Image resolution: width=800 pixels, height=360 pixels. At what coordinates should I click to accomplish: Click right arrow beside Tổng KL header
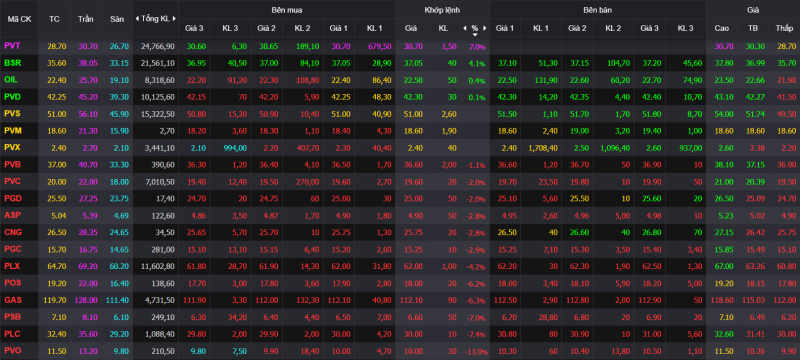point(174,19)
